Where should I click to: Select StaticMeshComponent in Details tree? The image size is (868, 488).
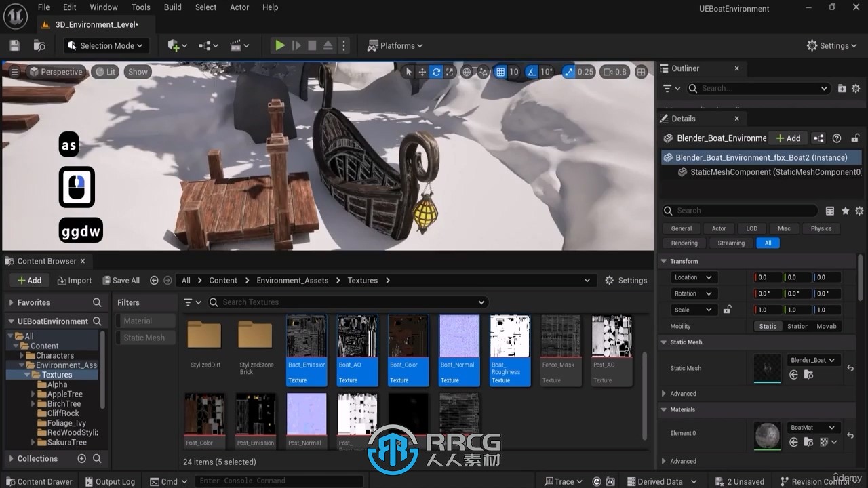coord(769,172)
